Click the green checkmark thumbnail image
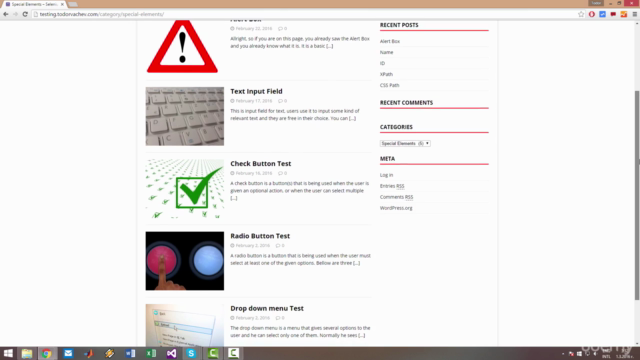The height and width of the screenshot is (360, 640). [185, 189]
